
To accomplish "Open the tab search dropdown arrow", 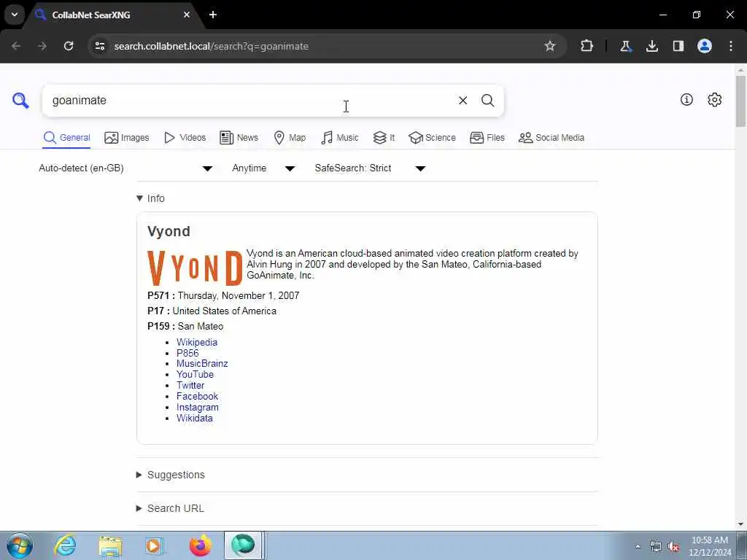I will tap(15, 15).
